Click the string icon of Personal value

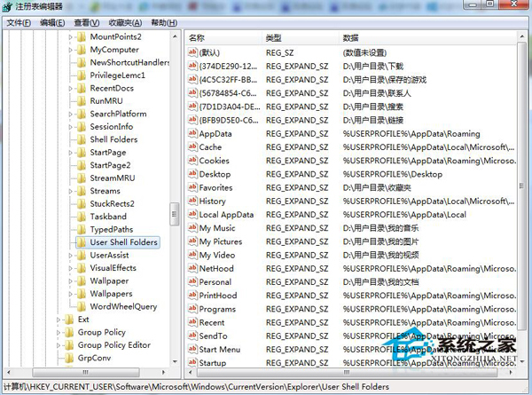pyautogui.click(x=192, y=281)
